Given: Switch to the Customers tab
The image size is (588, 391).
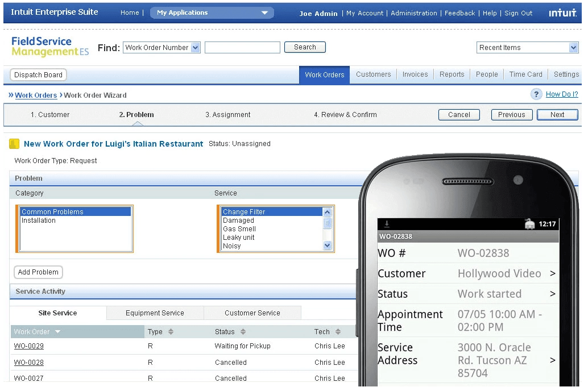Looking at the screenshot, I should click(x=373, y=74).
